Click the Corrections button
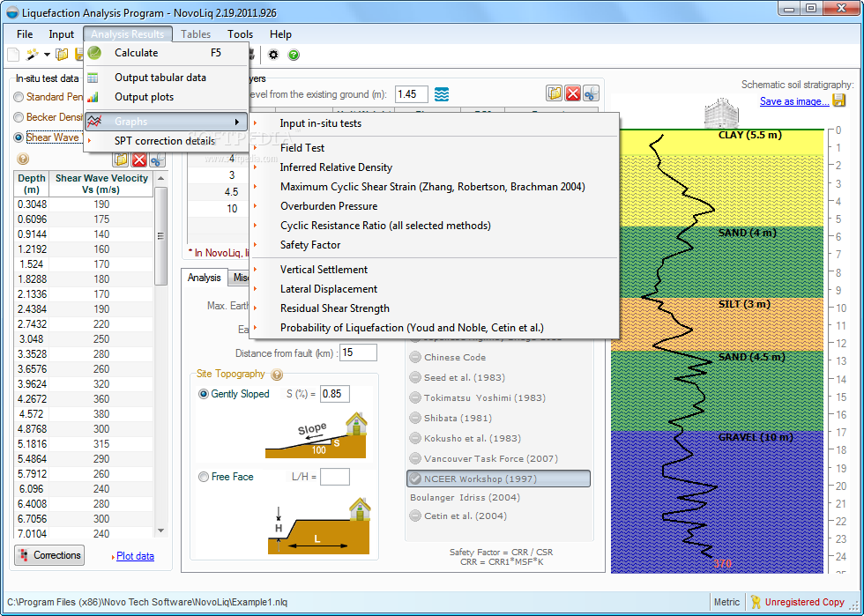864x616 pixels. pyautogui.click(x=49, y=555)
